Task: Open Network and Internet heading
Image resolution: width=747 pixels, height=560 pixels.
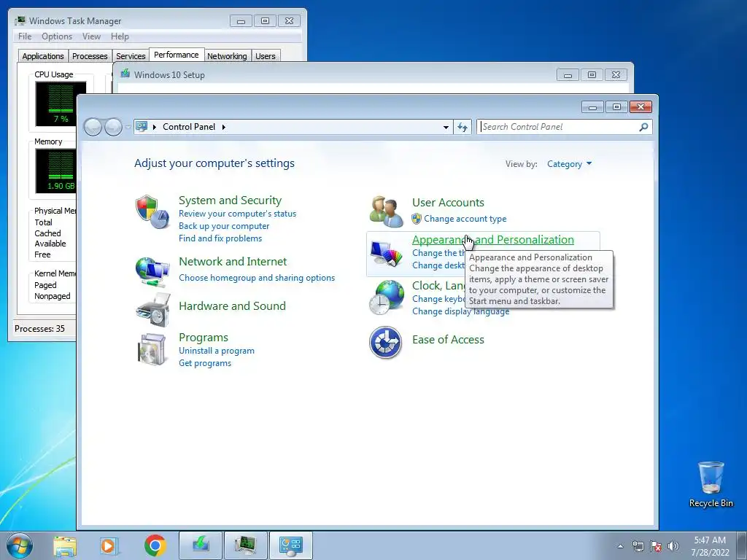Action: [x=233, y=262]
